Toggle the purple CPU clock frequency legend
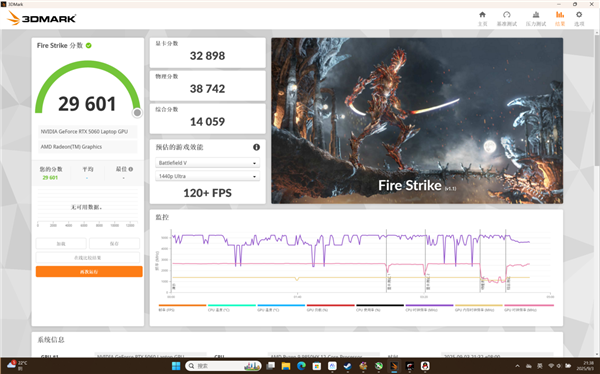Screen dimensions: 600x374 click(x=429, y=307)
